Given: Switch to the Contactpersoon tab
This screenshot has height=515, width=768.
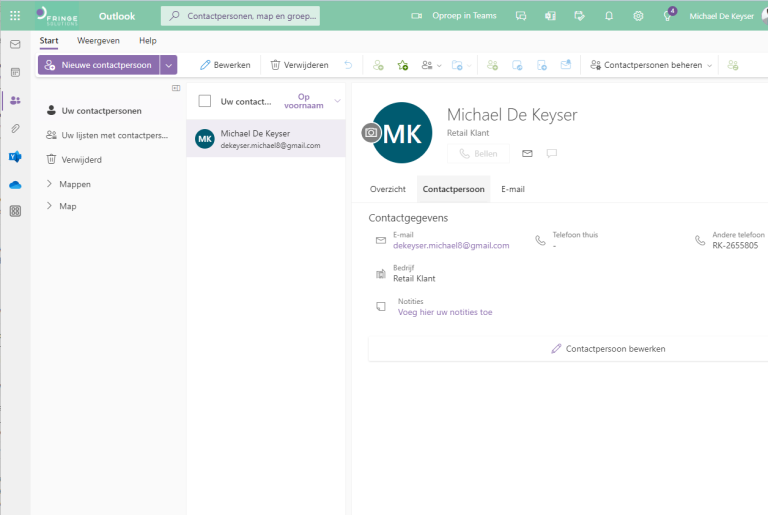Looking at the screenshot, I should pos(454,189).
